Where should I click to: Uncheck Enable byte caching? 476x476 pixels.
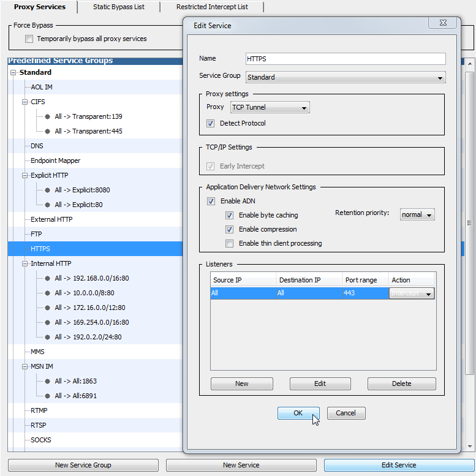pyautogui.click(x=229, y=215)
